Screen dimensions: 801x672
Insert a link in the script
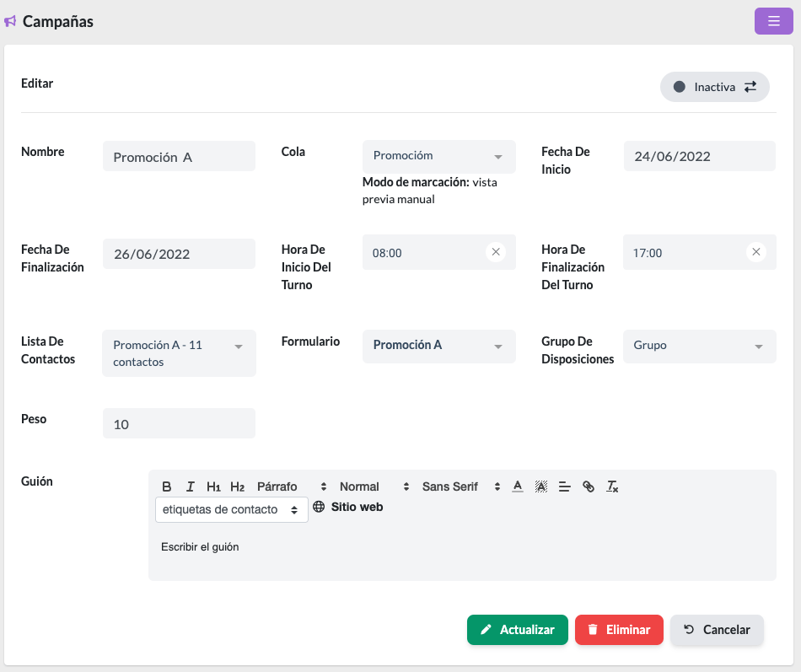[x=589, y=487]
